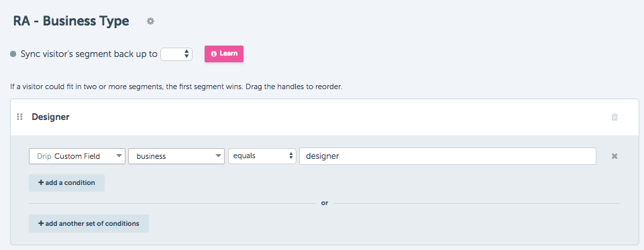The width and height of the screenshot is (644, 250).
Task: Focus the designer value text field
Action: (447, 156)
